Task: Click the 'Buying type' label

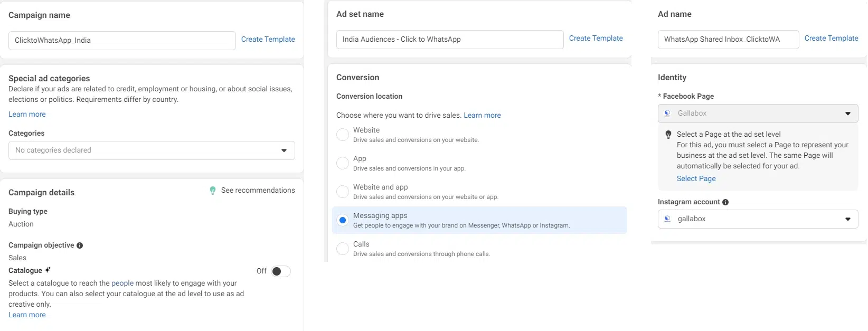Action: 28,212
